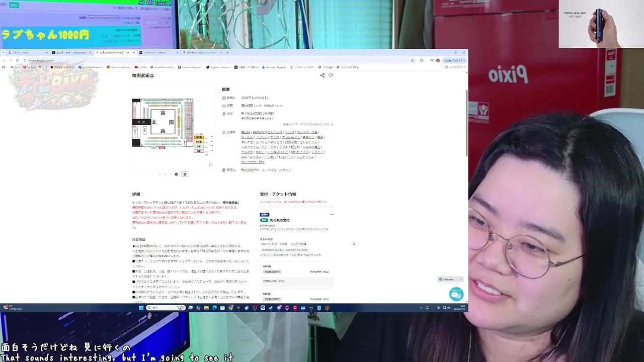Switch to the fifth browser tab
This screenshot has height=362, width=644.
(x=201, y=52)
